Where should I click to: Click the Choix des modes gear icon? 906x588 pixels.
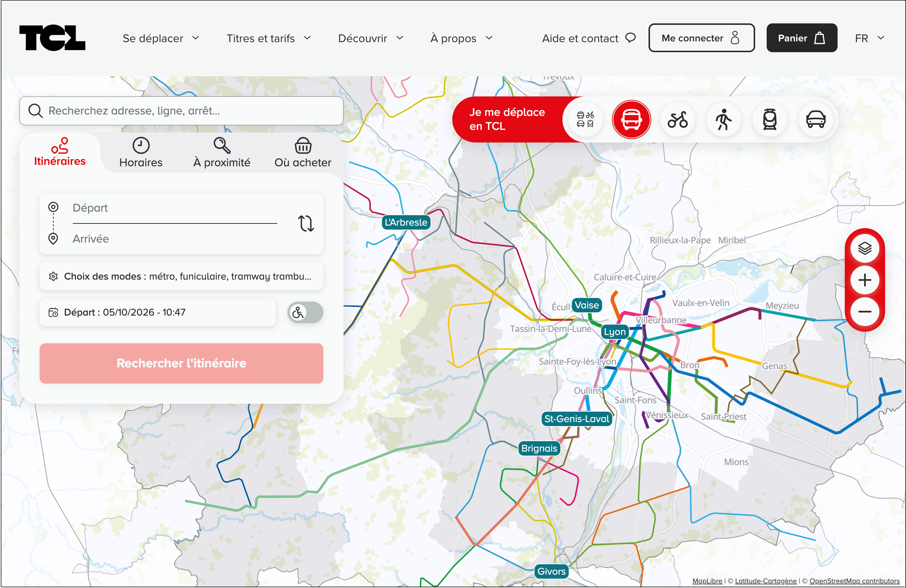point(53,276)
